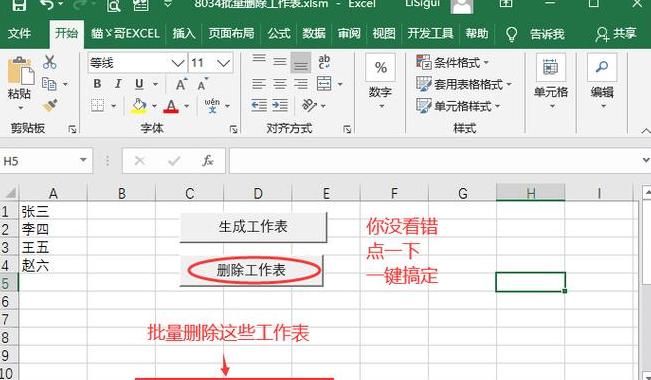Open the font name 等线 dropdown
This screenshot has width=651, height=380.
tap(178, 63)
